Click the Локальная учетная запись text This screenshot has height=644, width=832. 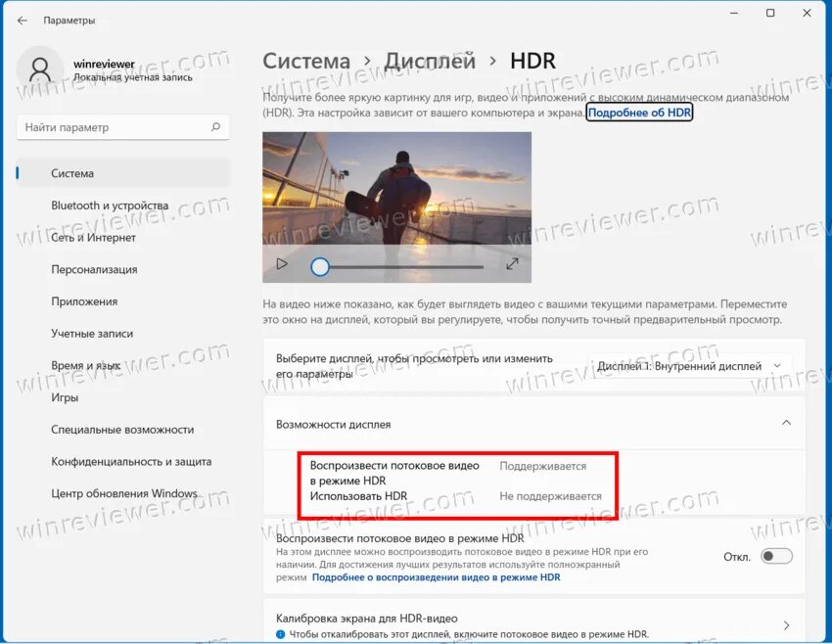133,77
